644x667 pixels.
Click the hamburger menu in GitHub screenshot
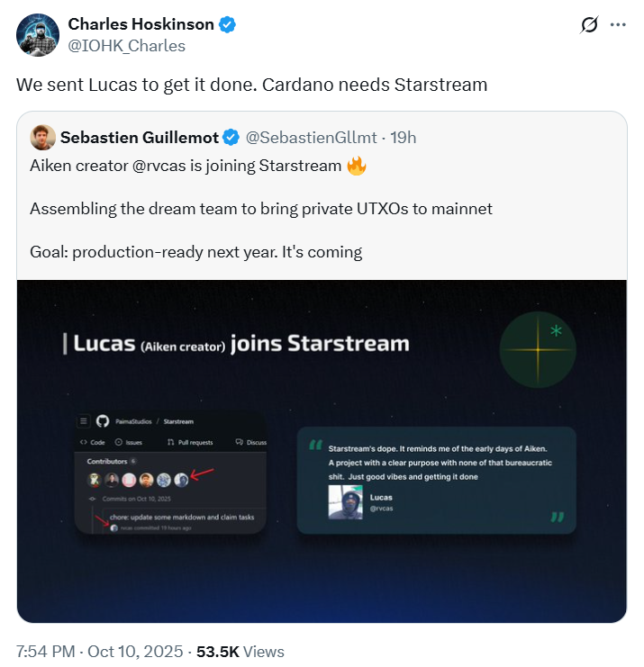tap(84, 421)
